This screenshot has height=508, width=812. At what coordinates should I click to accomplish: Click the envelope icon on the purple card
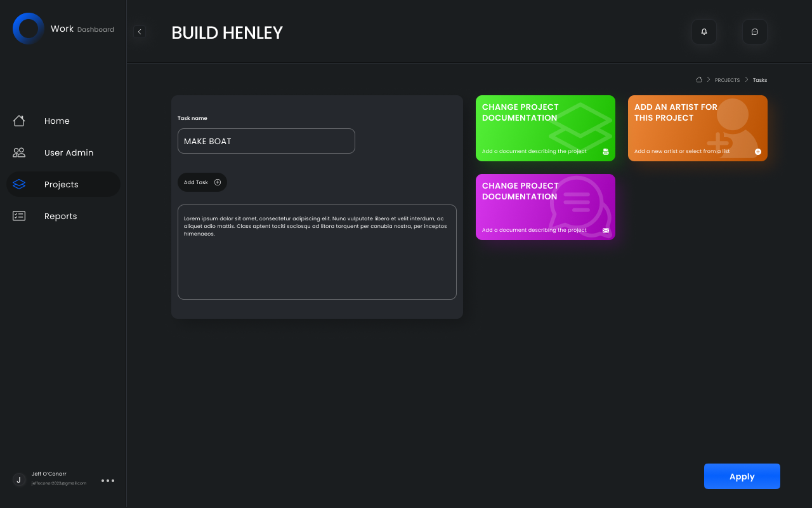point(606,231)
